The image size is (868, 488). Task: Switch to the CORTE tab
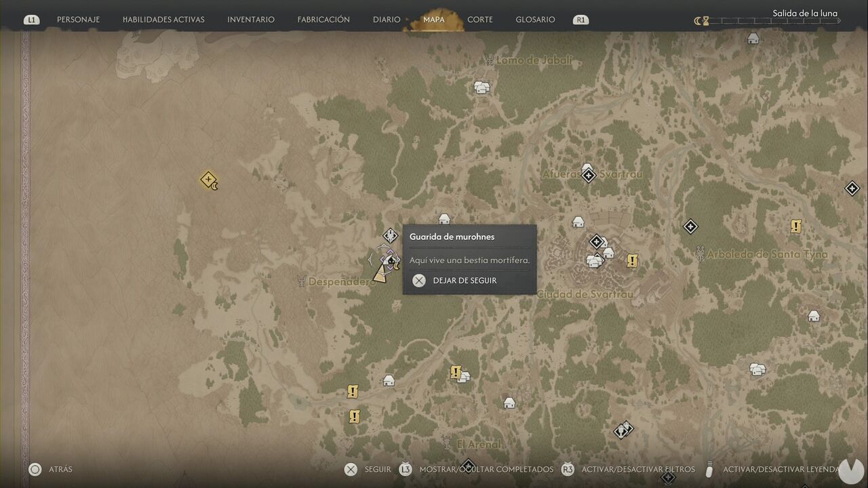point(480,20)
